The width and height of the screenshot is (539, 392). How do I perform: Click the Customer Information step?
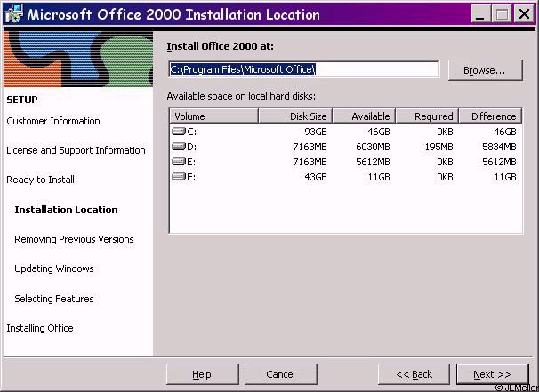pos(53,121)
